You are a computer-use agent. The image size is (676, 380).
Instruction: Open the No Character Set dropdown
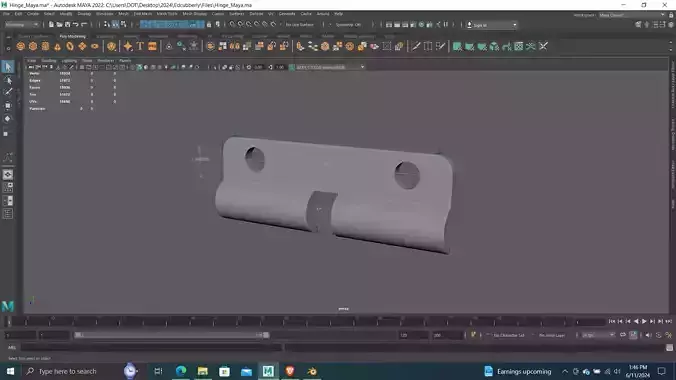pos(509,335)
